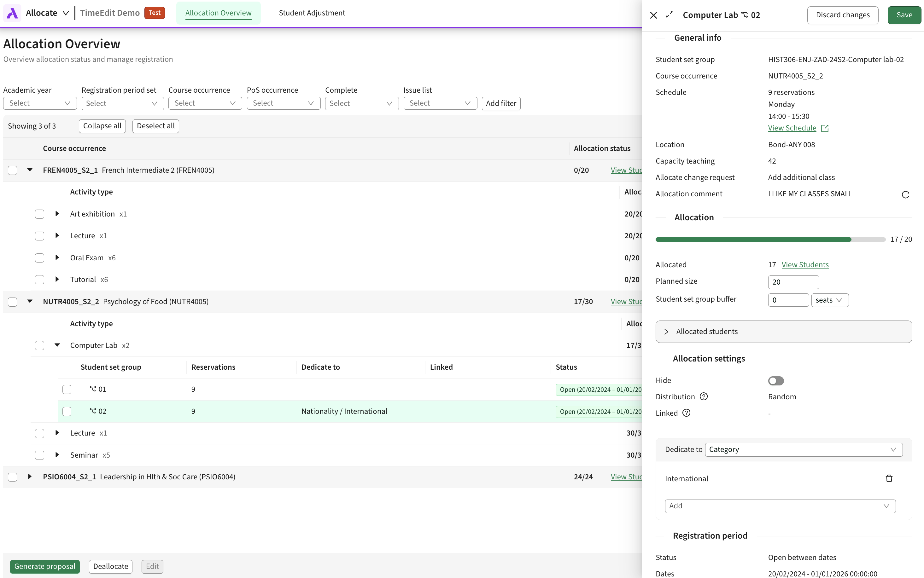The width and height of the screenshot is (924, 578).
Task: Click the Planned size input field
Action: pos(793,282)
